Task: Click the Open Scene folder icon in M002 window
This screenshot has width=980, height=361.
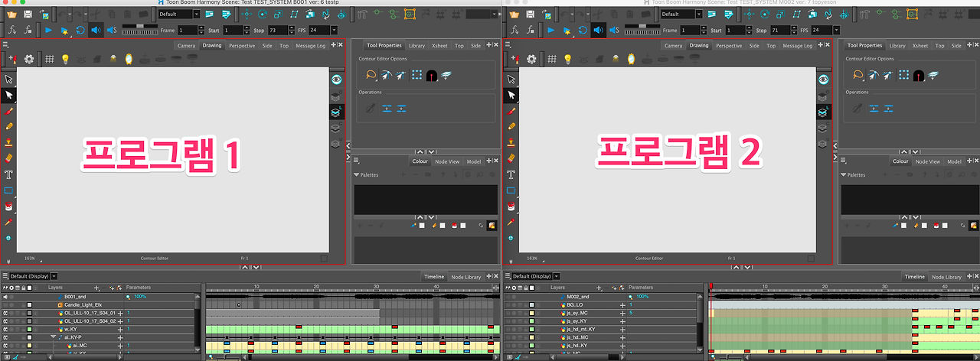Action: click(x=514, y=14)
